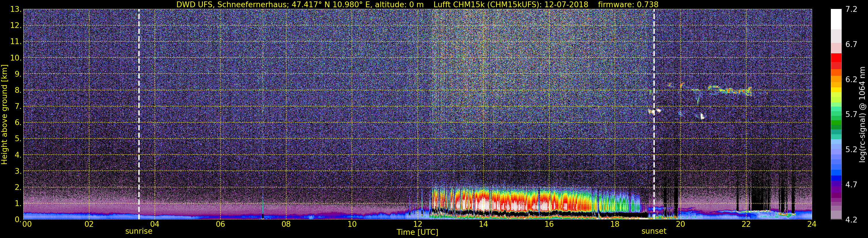The image size is (868, 238).
Task: Click the height axis tick '6.'
Action: pyautogui.click(x=18, y=122)
